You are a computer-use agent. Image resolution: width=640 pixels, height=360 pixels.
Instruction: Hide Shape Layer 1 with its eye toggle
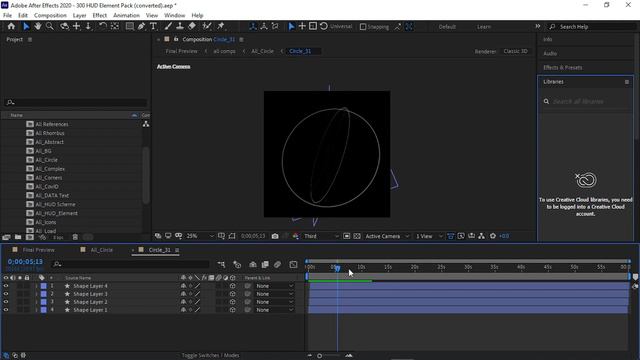(x=6, y=310)
